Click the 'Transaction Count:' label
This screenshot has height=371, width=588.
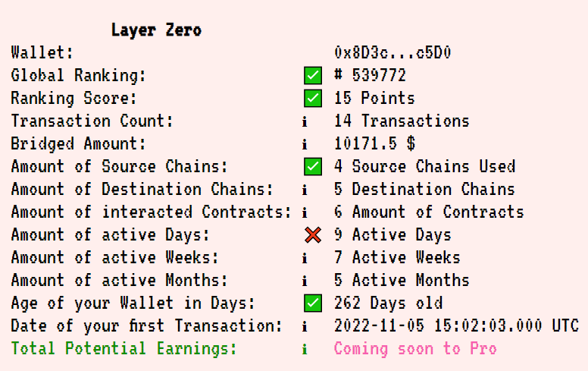pos(92,121)
